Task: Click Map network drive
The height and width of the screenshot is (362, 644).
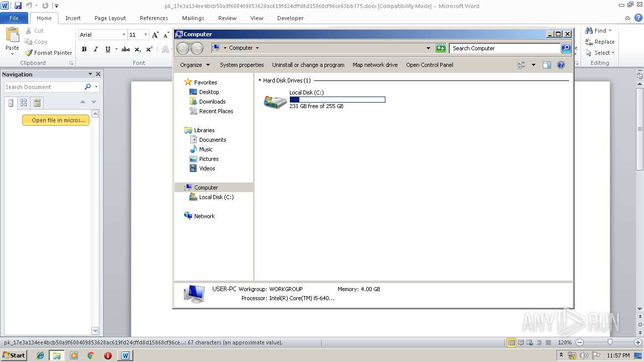Action: (375, 65)
